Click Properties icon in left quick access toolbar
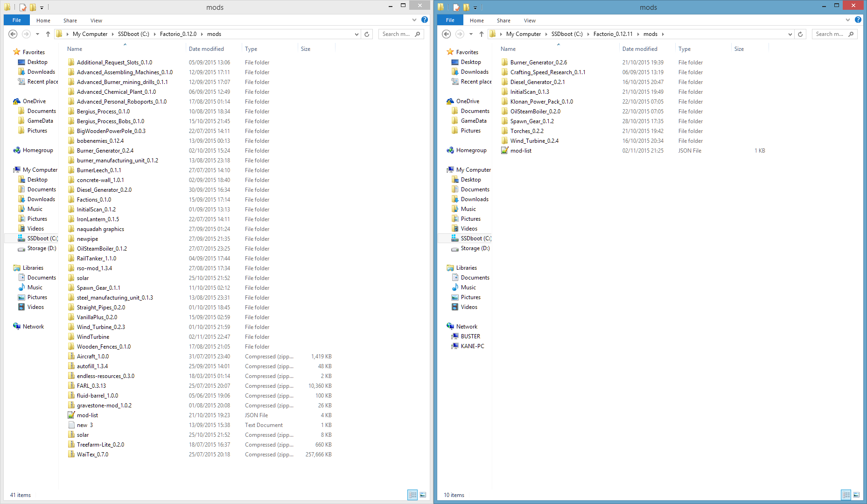Viewport: 867px width, 504px height. (x=22, y=7)
